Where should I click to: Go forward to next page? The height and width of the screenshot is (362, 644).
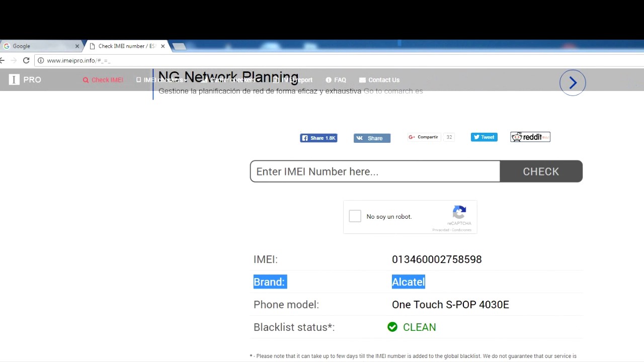coord(14,60)
